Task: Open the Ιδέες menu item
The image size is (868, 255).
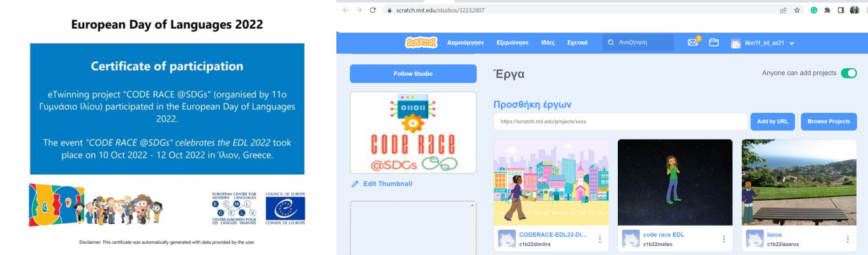Action: pyautogui.click(x=548, y=43)
